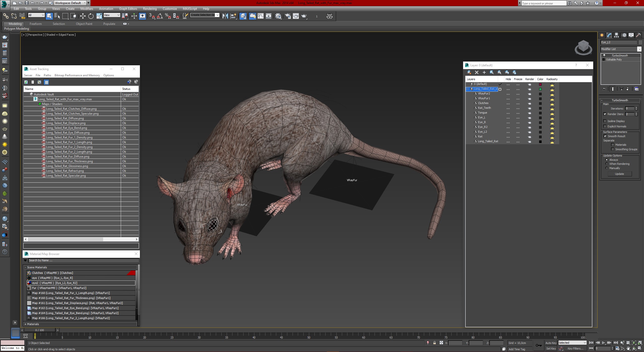Switch Asset Tracking to table view

tap(47, 82)
